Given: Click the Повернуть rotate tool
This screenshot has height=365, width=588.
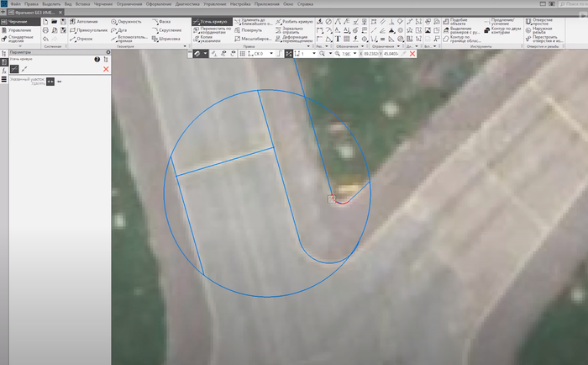Looking at the screenshot, I should [247, 29].
